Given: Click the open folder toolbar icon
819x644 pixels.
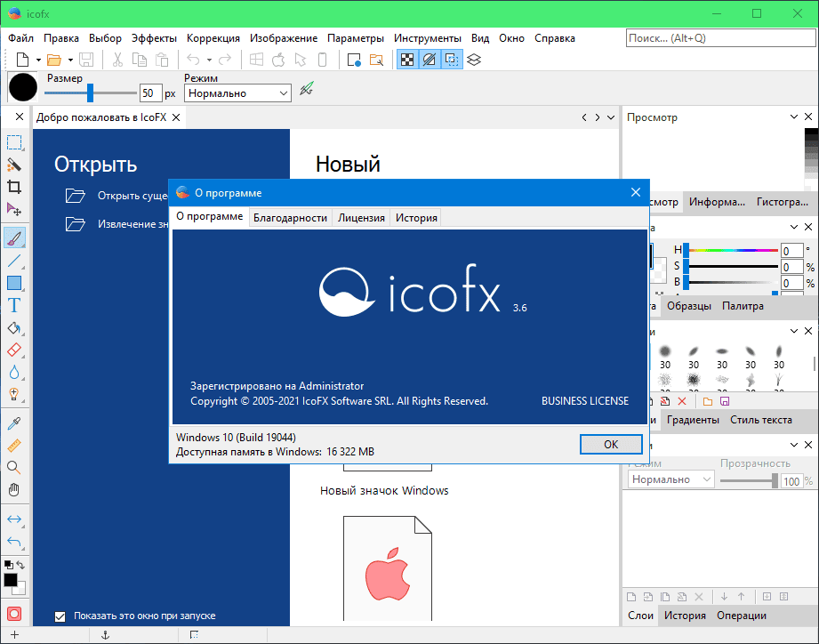Looking at the screenshot, I should tap(54, 60).
